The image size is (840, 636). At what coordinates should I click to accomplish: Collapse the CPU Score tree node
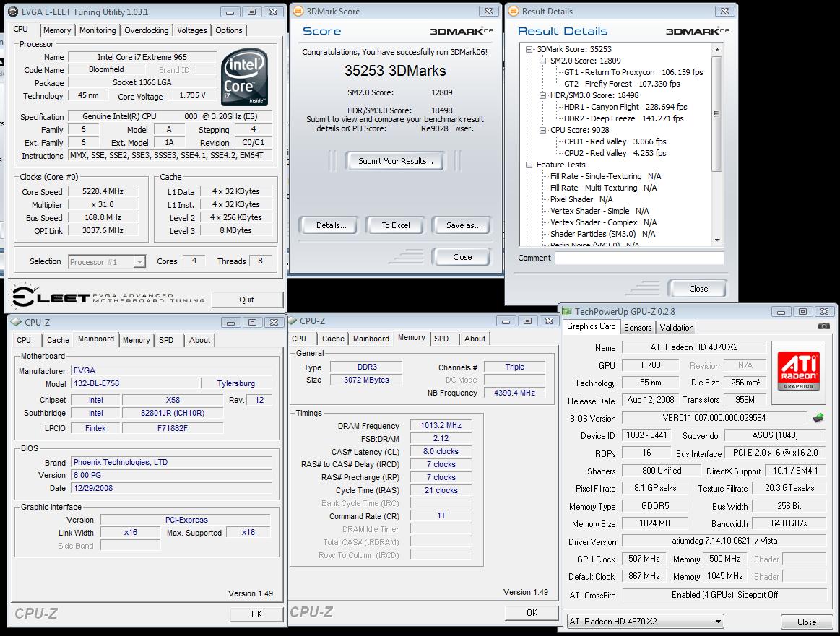click(542, 130)
